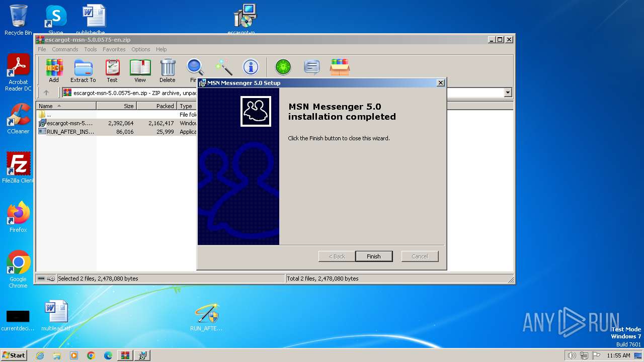The height and width of the screenshot is (362, 644).
Task: Switch to MSN Setup taskbar button
Action: pos(142,355)
